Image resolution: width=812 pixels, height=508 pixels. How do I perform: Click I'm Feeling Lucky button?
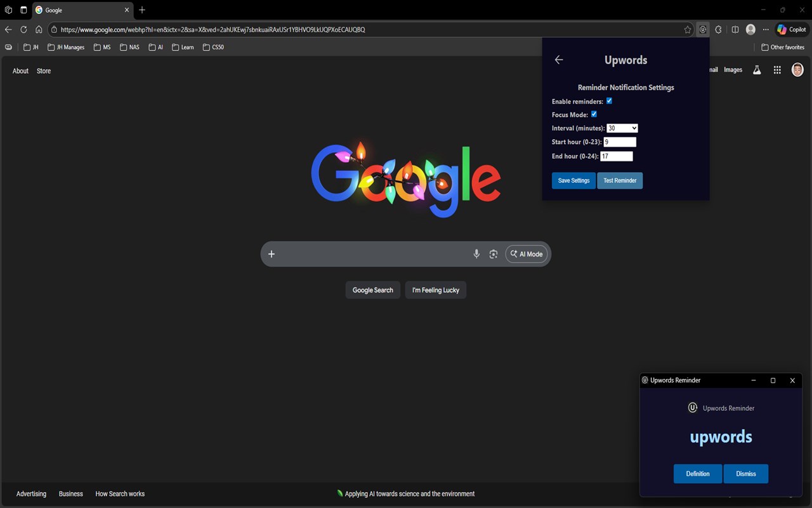coord(436,290)
